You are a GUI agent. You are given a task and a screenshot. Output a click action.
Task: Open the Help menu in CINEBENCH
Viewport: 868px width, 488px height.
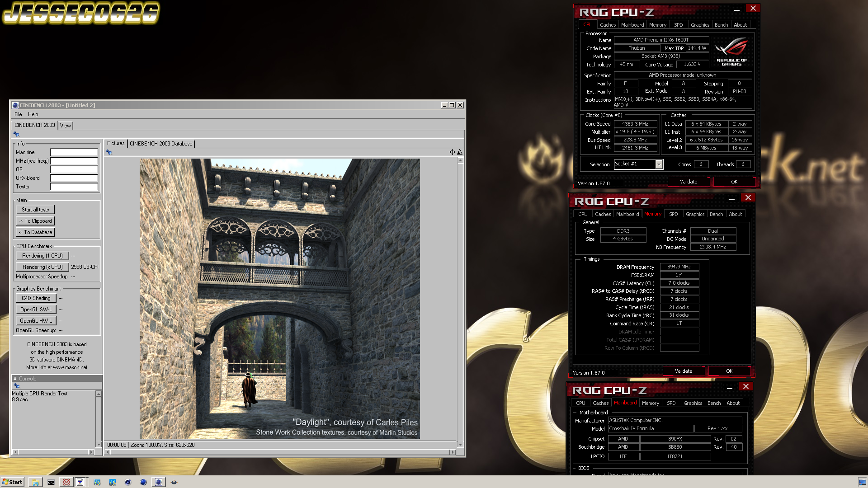click(x=33, y=115)
